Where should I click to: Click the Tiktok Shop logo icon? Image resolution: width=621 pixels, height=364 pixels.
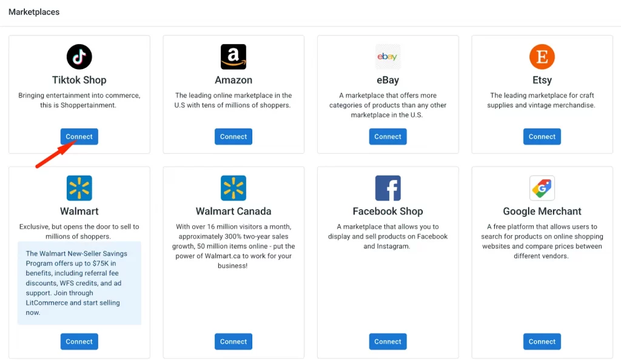(x=79, y=56)
